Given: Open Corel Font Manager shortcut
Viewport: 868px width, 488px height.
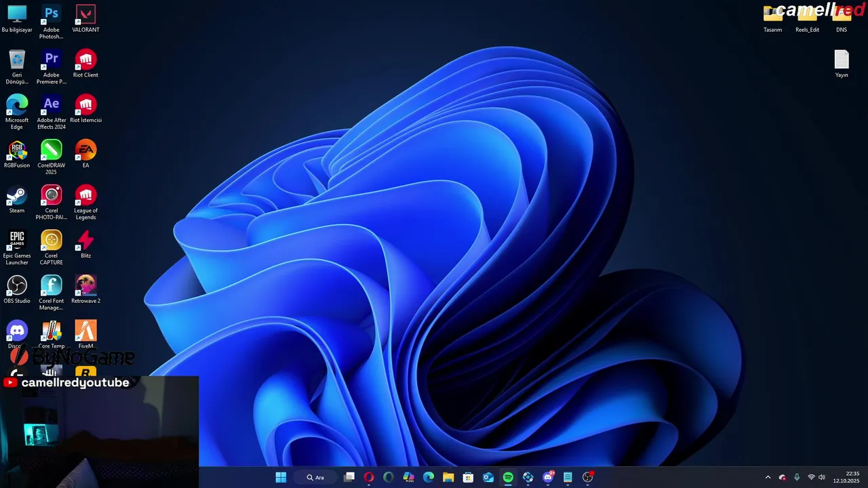Looking at the screenshot, I should (51, 293).
